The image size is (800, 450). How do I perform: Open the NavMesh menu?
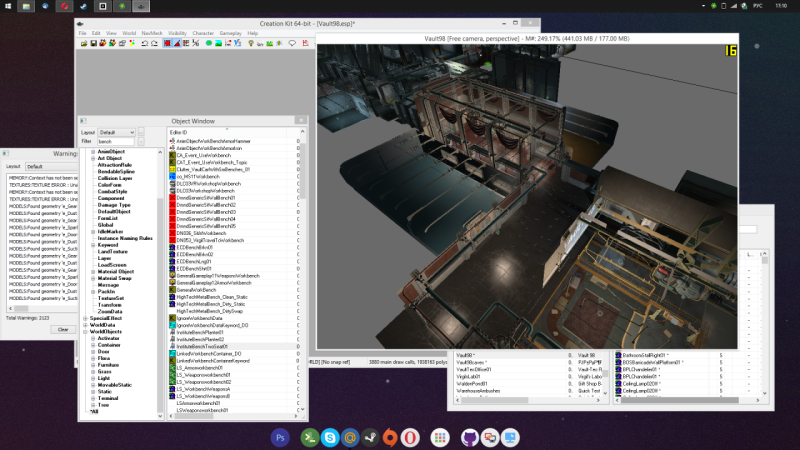(x=152, y=33)
